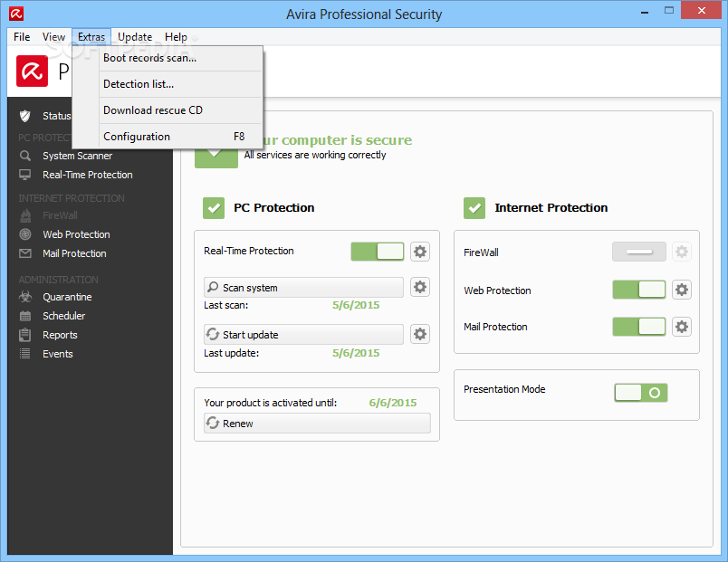The image size is (728, 562).
Task: Click the Presentation Mode label
Action: (x=504, y=389)
